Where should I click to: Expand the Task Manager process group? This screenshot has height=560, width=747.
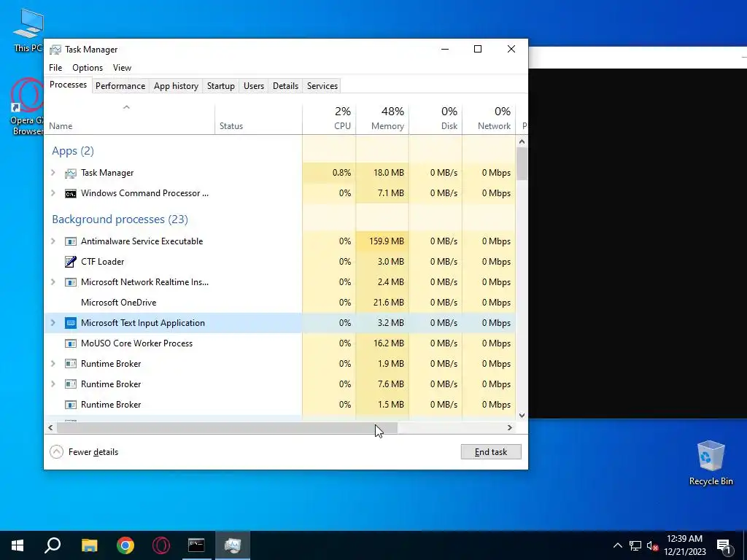point(53,173)
